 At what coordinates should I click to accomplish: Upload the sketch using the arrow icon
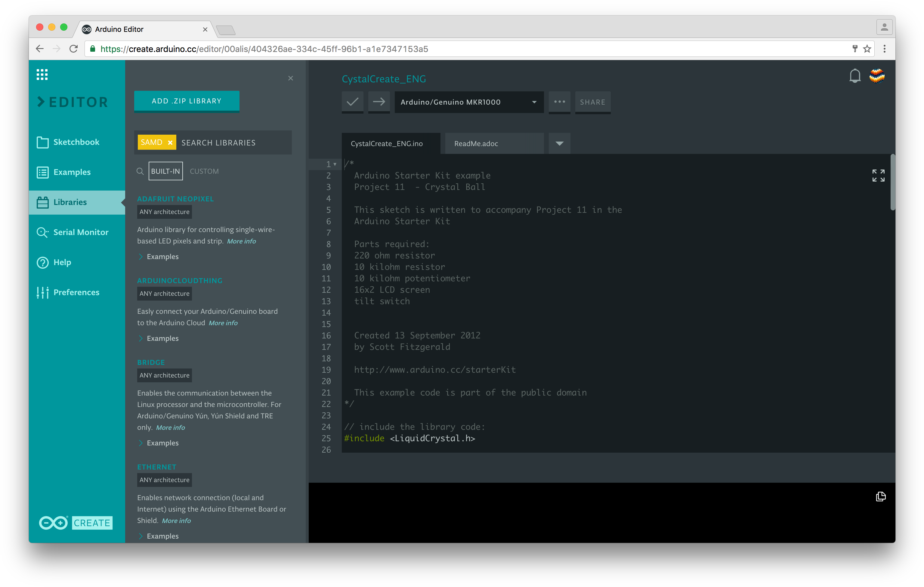[x=379, y=102]
